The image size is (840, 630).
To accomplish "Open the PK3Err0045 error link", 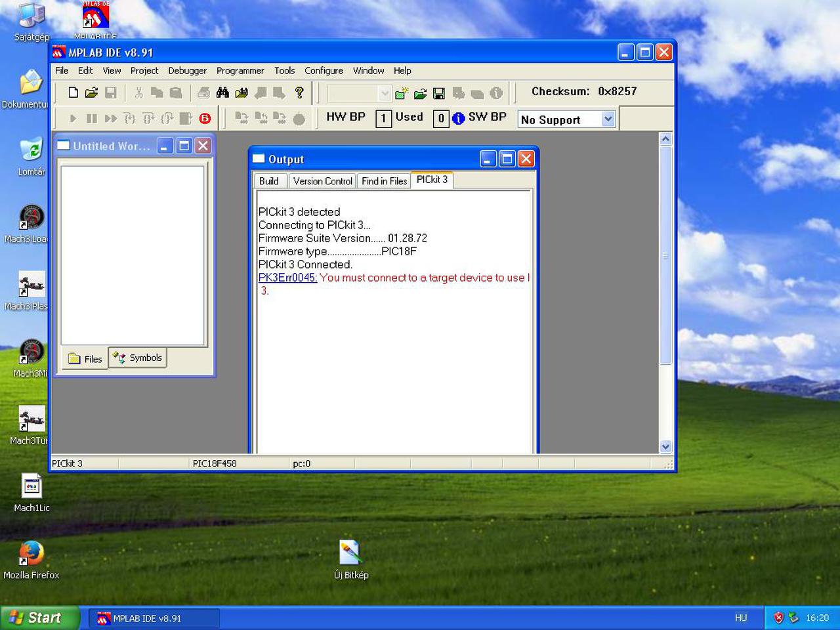I will (288, 278).
